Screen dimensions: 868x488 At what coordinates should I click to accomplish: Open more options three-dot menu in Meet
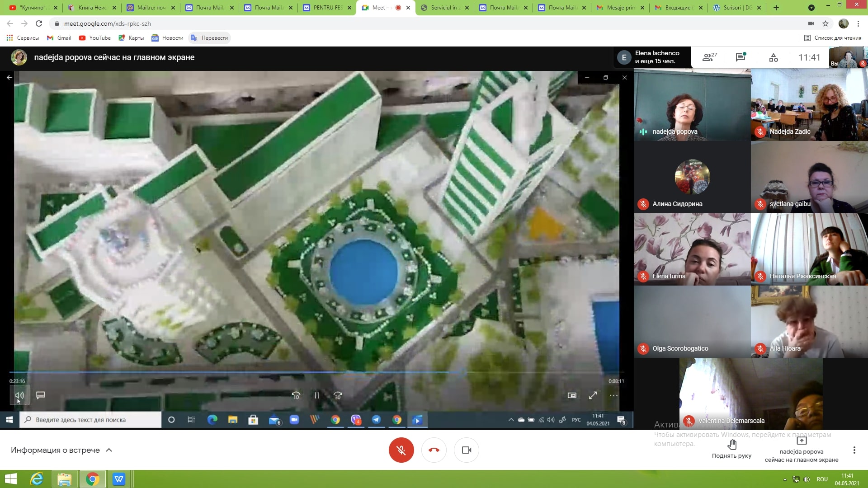point(854,450)
